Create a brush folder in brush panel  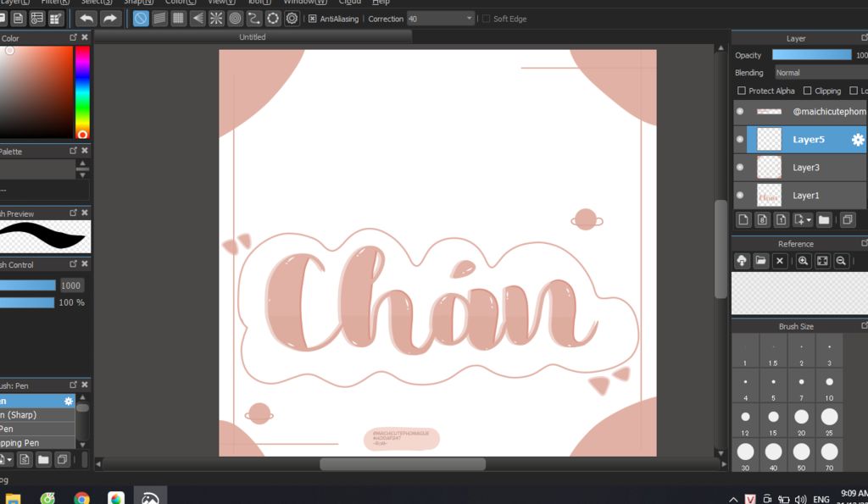(x=43, y=459)
